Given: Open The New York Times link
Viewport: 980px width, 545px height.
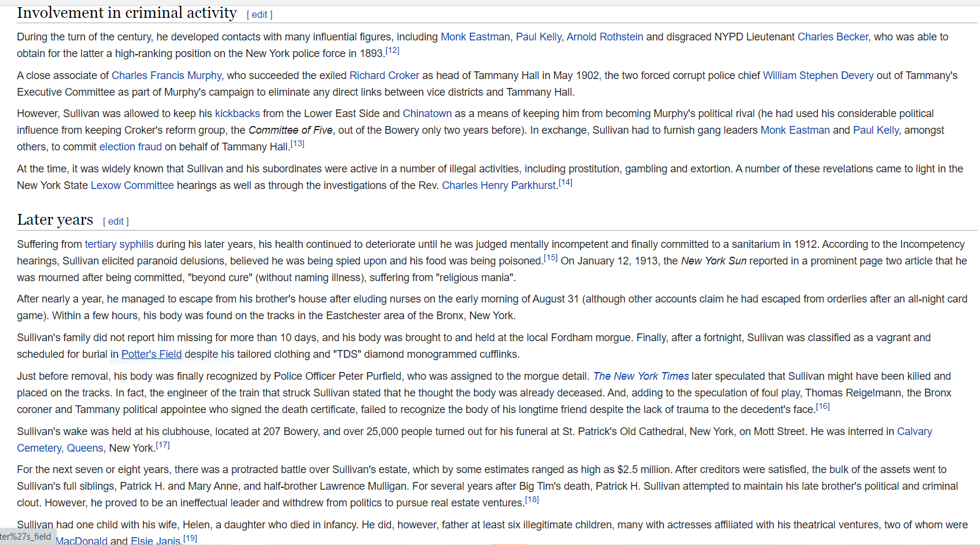Looking at the screenshot, I should tap(641, 376).
